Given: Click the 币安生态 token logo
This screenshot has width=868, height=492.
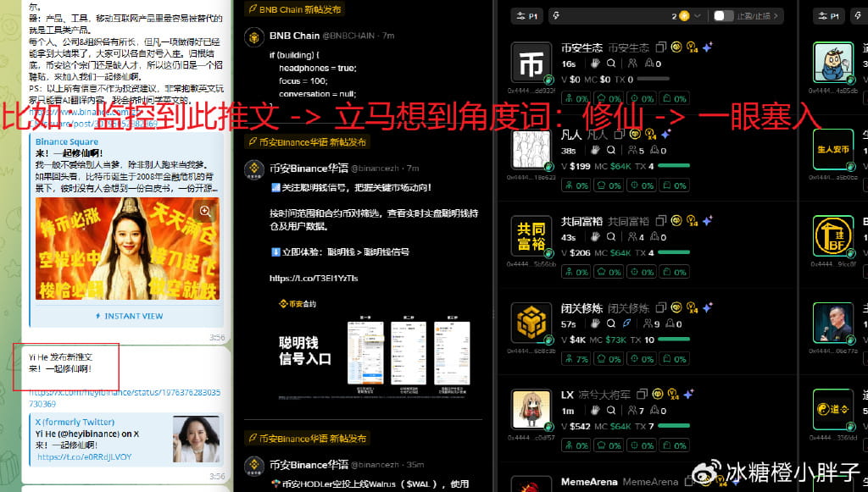Looking at the screenshot, I should (x=531, y=64).
